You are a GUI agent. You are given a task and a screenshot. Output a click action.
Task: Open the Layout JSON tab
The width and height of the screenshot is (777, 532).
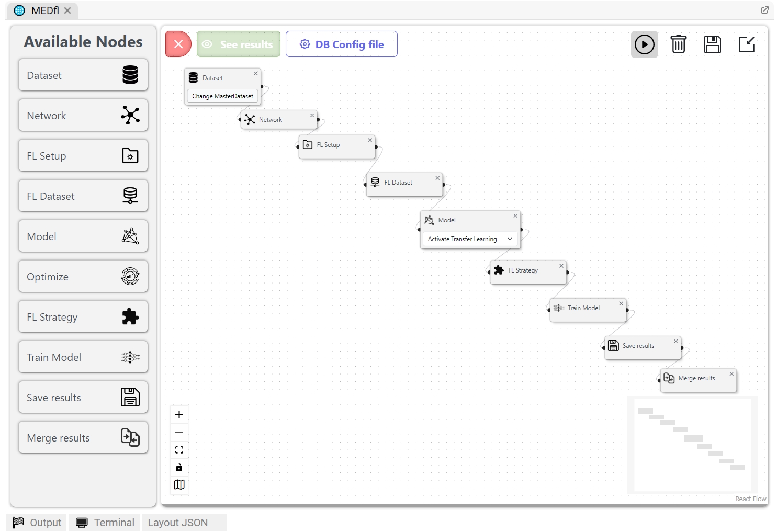tap(178, 523)
